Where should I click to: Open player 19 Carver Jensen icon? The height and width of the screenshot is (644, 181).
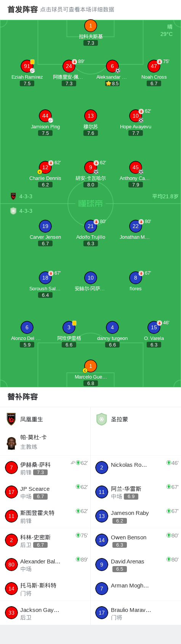pos(45,226)
